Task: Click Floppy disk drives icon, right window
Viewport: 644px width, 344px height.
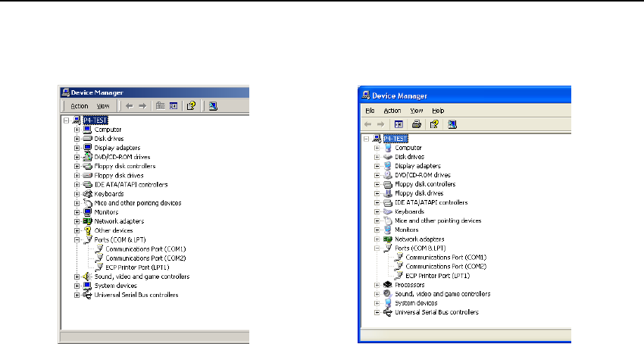Action: 387,193
